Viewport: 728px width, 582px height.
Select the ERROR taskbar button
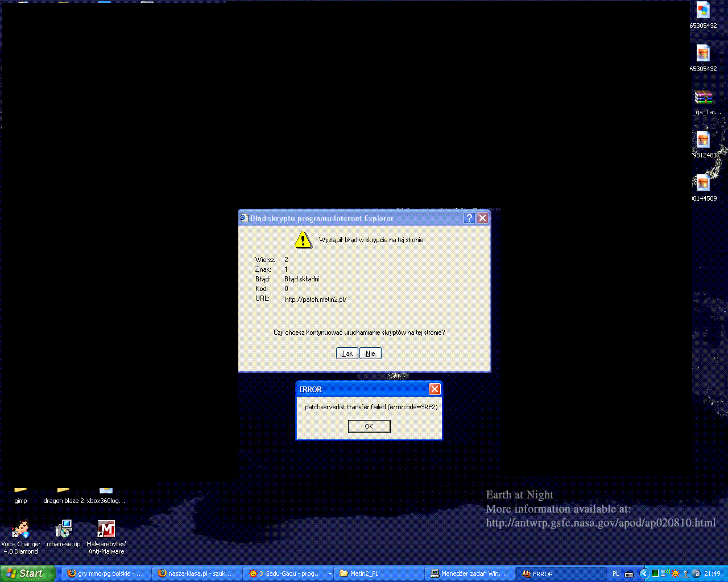(x=560, y=573)
